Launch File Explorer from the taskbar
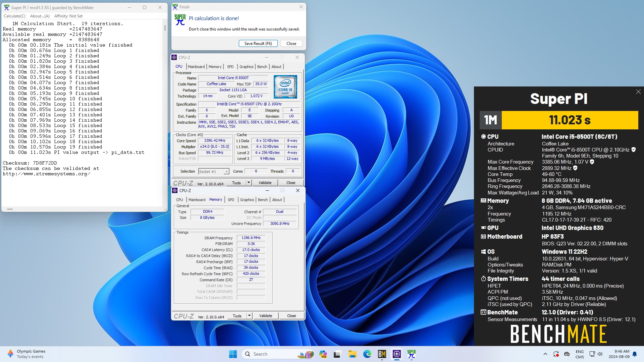Image resolution: width=644 pixels, height=362 pixels. [352, 354]
